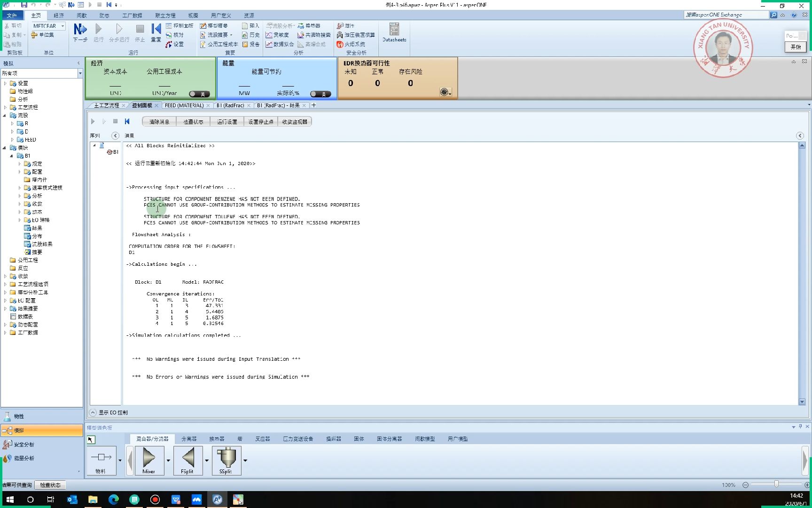Click 检查状态 in the status bar

(50, 485)
